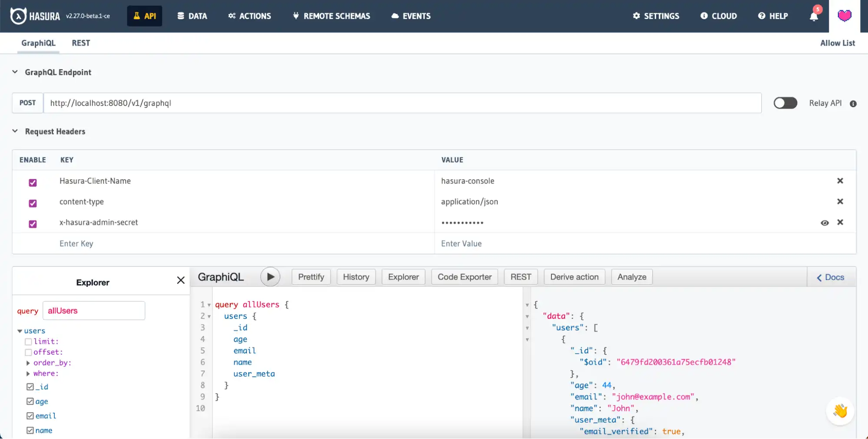Remove the Hasura-Client-Name header
The height and width of the screenshot is (439, 868).
[x=840, y=181]
